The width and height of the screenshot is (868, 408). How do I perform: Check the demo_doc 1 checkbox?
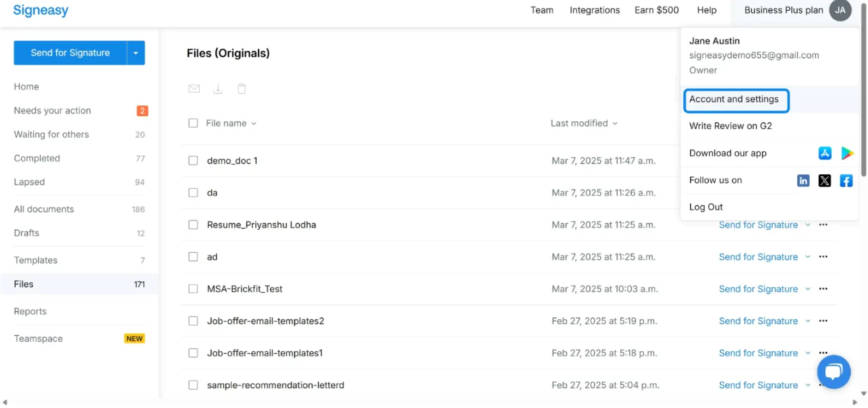point(193,161)
